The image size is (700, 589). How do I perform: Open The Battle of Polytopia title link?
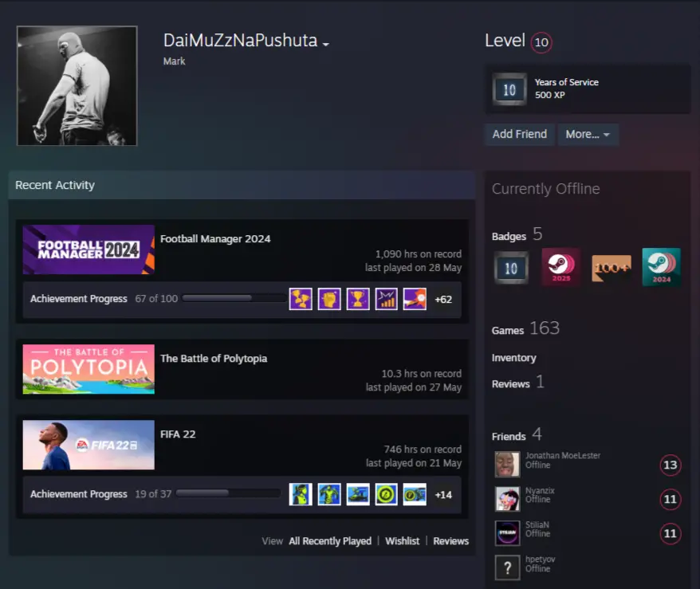[x=214, y=359]
